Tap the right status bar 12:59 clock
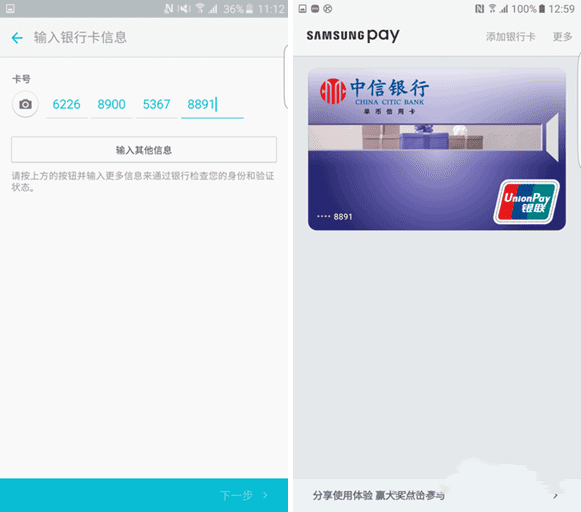 [561, 9]
